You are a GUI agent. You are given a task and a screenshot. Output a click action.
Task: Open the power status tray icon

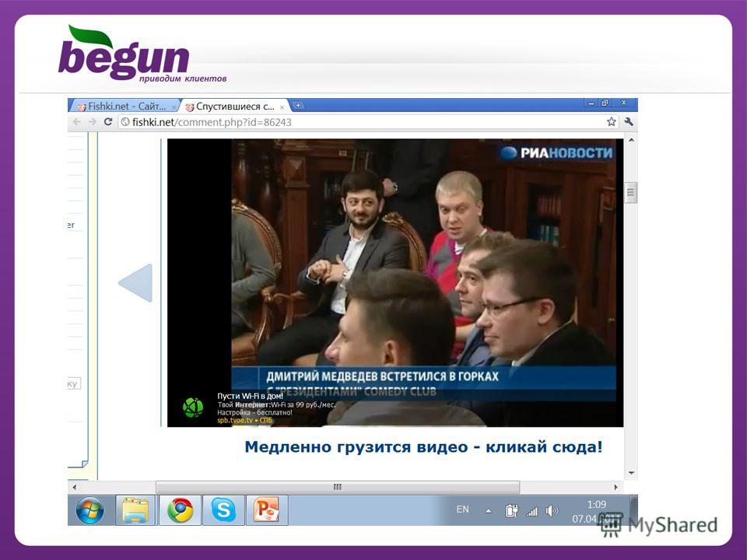(x=512, y=511)
